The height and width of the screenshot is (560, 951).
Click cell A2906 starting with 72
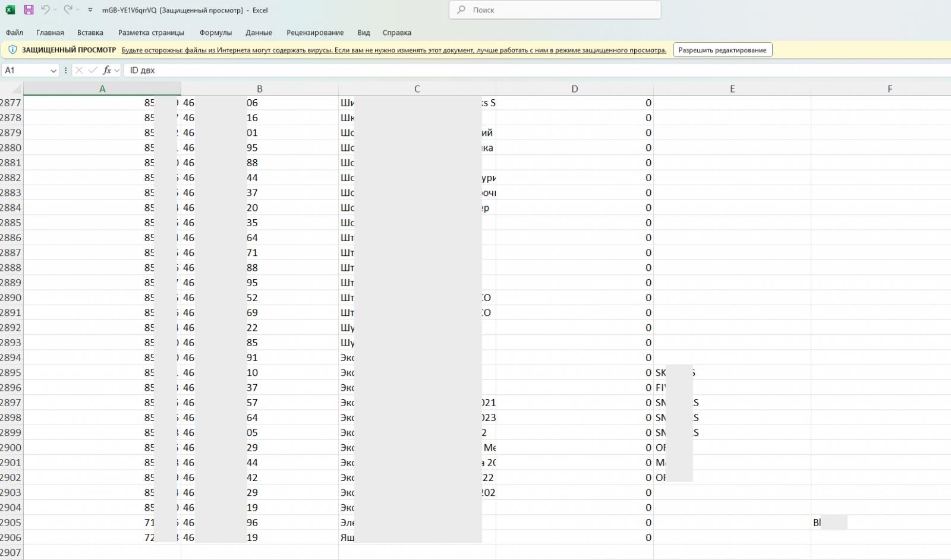point(102,537)
